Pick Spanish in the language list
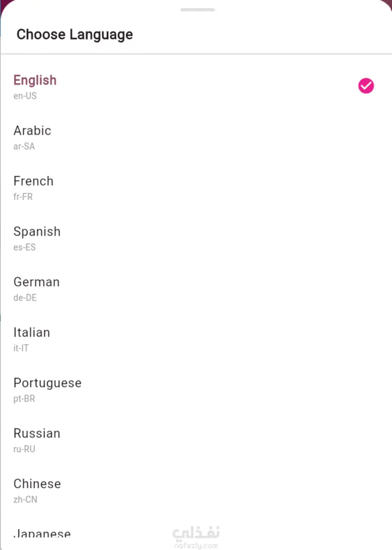Screen dimensions: 392x550 click(x=37, y=232)
